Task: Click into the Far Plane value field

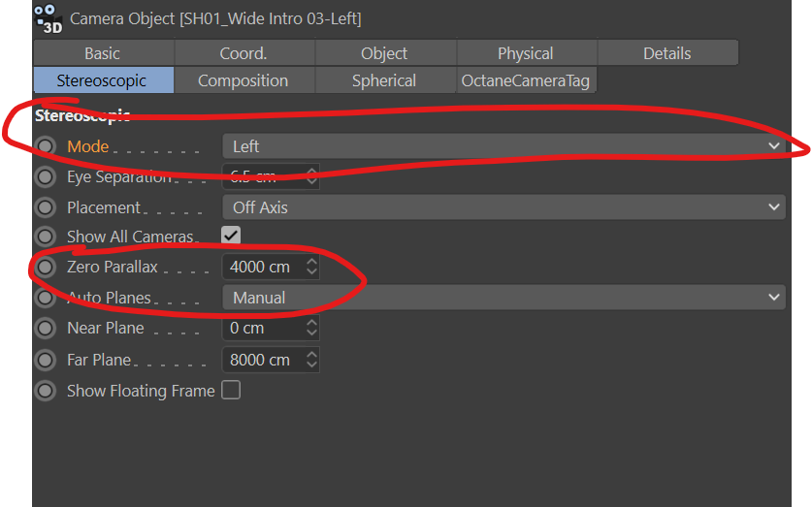Action: pyautogui.click(x=262, y=360)
